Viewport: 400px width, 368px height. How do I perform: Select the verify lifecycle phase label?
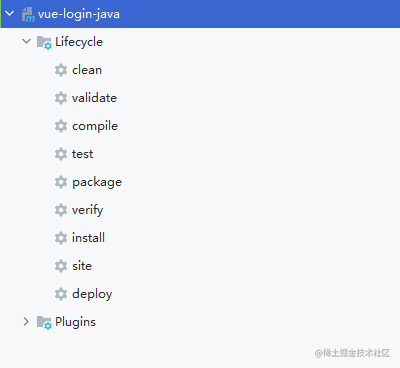tap(87, 210)
